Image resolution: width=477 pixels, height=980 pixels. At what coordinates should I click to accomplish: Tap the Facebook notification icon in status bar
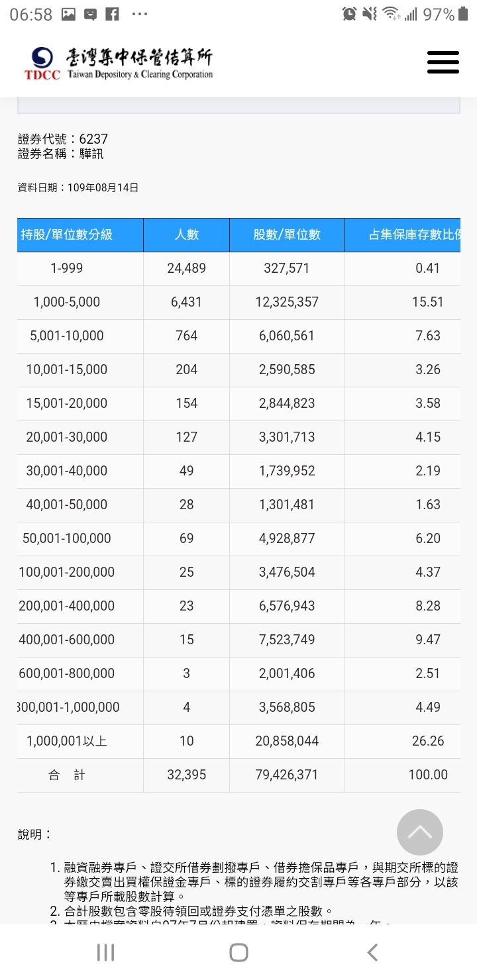click(112, 14)
